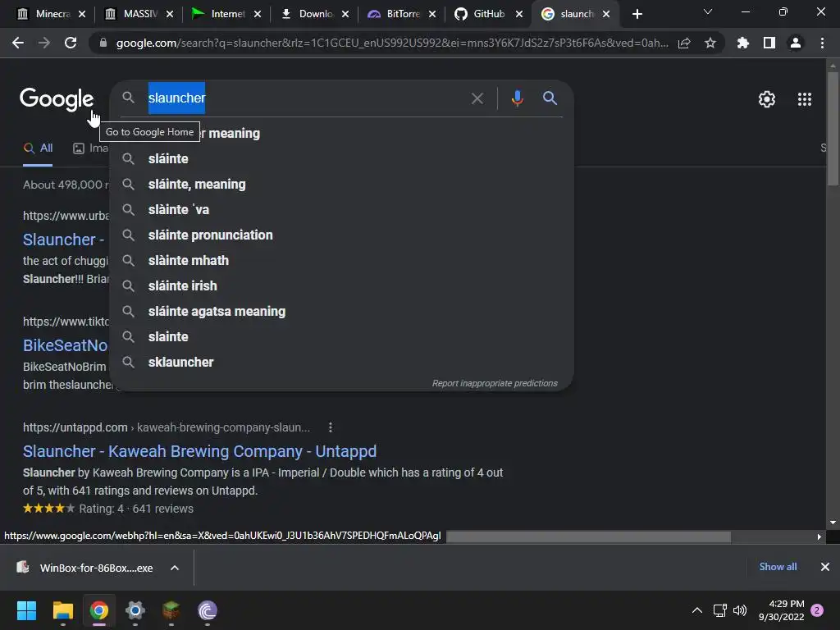The image size is (840, 630).
Task: Bookmark this page with the star icon
Action: (710, 43)
